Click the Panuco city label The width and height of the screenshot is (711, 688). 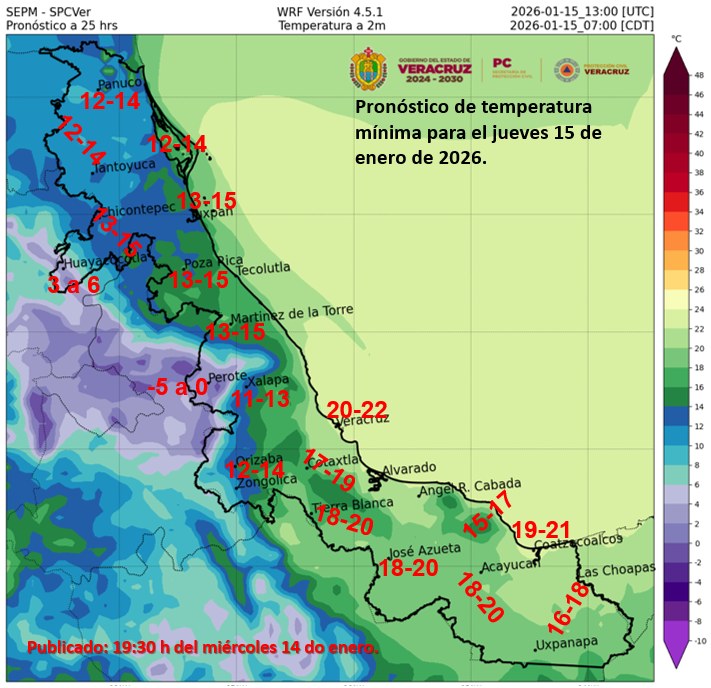[120, 83]
